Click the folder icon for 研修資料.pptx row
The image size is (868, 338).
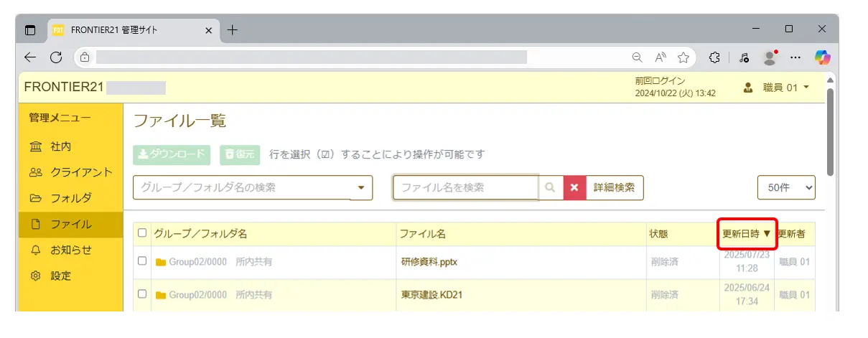point(161,262)
